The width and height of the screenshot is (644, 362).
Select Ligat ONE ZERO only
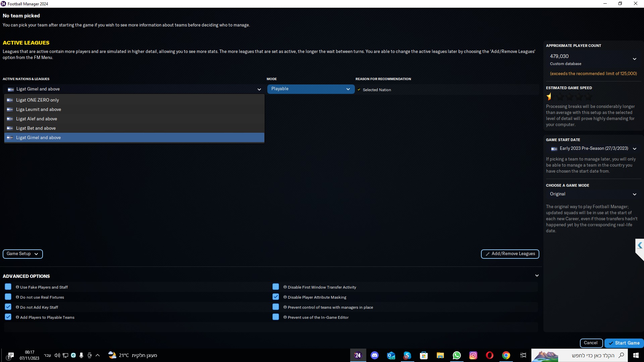tap(134, 100)
